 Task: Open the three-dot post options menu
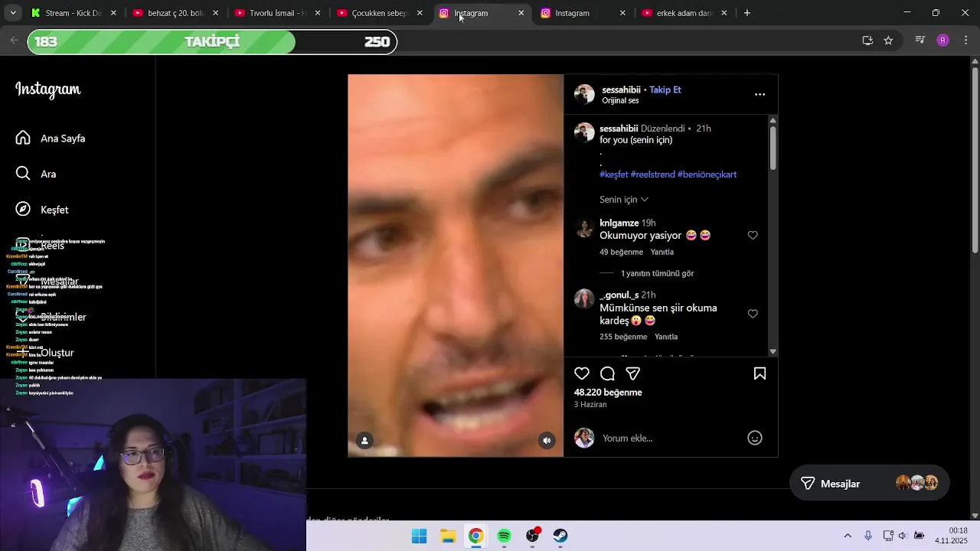[759, 94]
